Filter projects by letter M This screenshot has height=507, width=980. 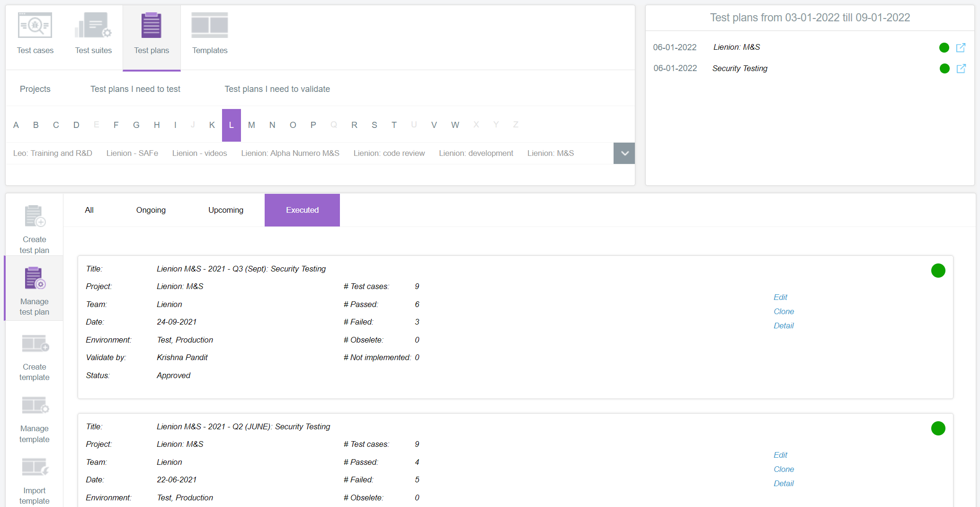coord(251,125)
